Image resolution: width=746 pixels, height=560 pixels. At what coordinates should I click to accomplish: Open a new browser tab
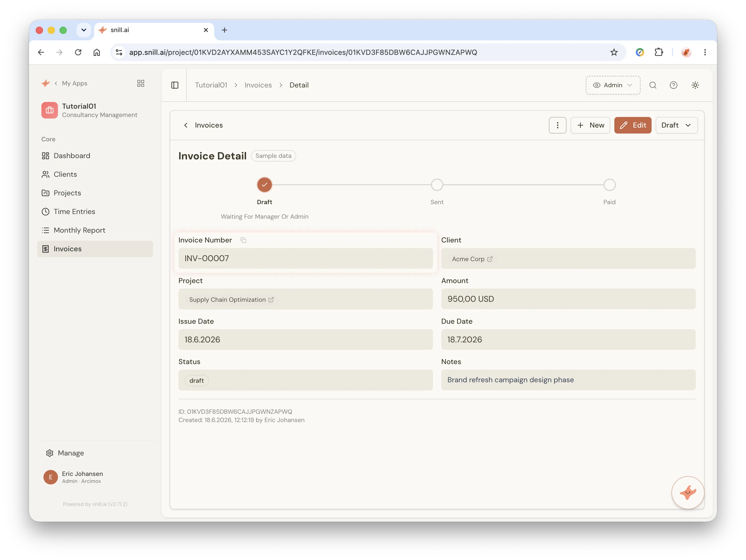224,30
